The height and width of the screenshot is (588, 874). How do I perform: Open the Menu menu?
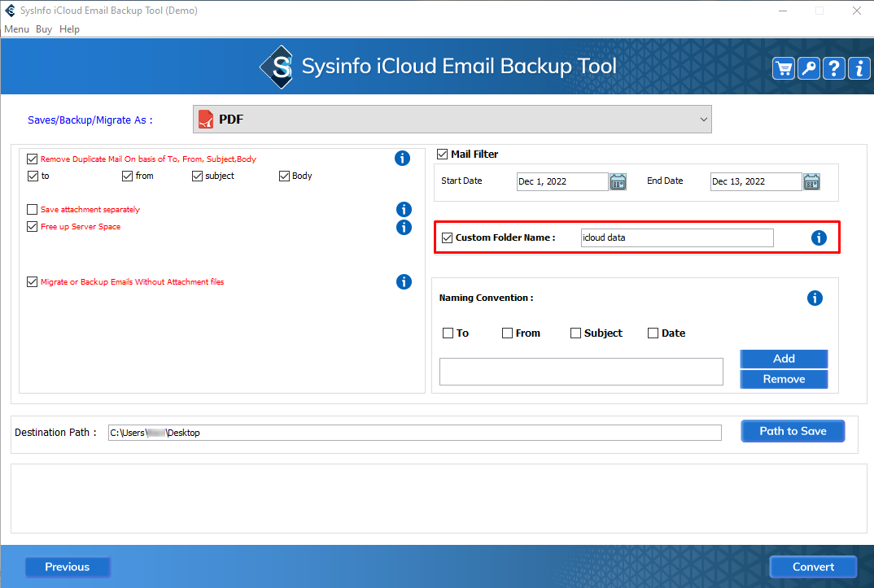(16, 29)
